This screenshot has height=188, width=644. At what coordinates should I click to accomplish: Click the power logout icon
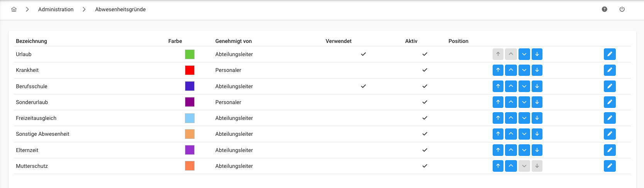(x=622, y=9)
